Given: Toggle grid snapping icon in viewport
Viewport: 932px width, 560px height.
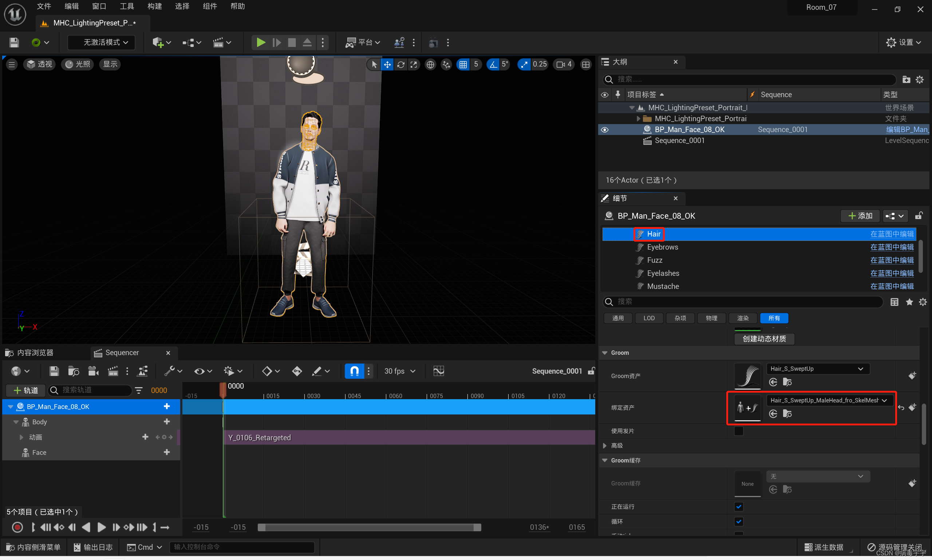Looking at the screenshot, I should coord(463,64).
